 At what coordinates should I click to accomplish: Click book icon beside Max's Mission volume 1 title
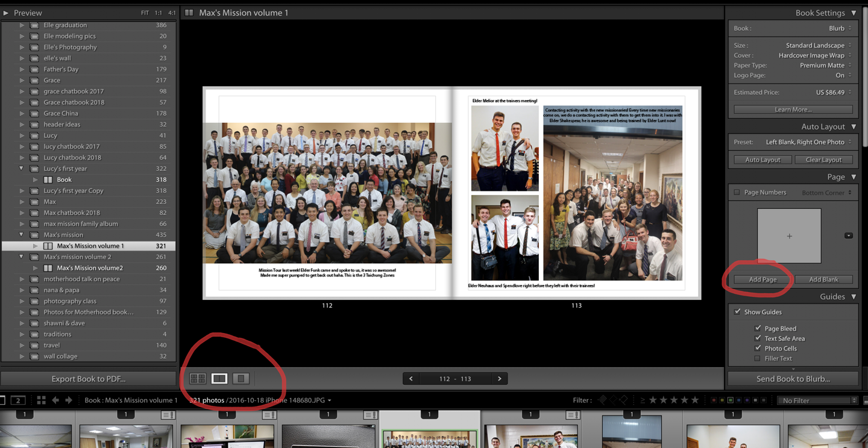point(189,13)
